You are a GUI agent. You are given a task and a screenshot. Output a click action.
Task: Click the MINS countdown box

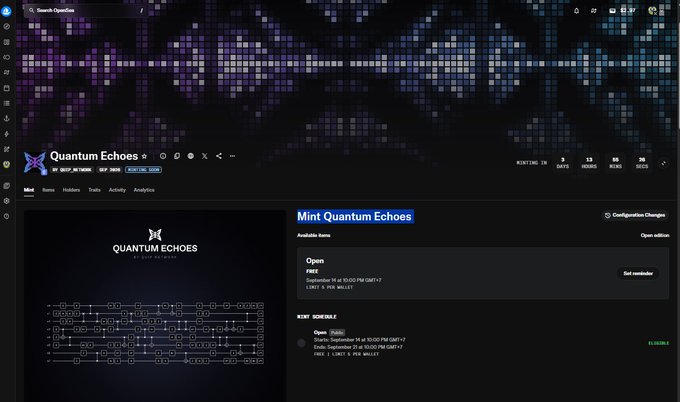click(x=615, y=163)
